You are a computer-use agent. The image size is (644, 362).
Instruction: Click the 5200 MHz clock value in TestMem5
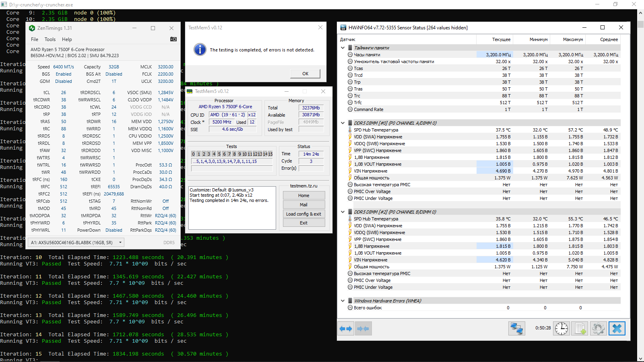pyautogui.click(x=222, y=122)
